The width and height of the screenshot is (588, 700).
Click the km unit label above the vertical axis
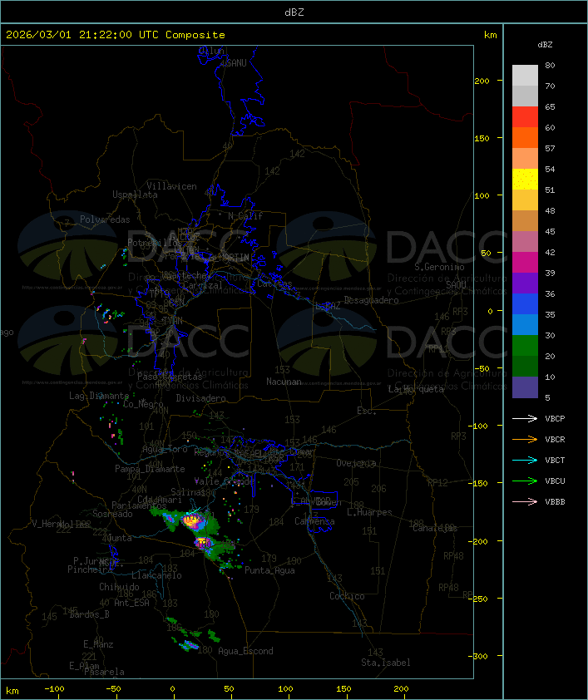tap(490, 35)
